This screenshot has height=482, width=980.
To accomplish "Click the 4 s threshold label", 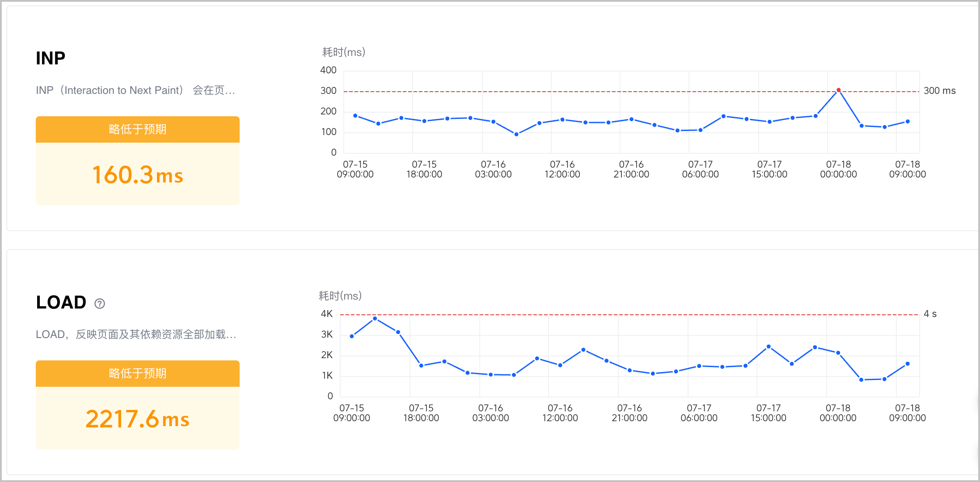I will (x=930, y=314).
